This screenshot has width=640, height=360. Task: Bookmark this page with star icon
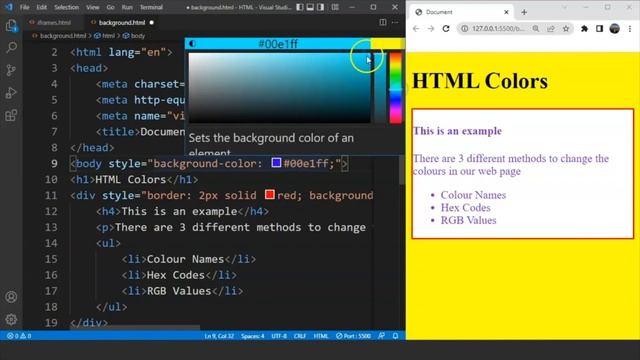point(566,29)
